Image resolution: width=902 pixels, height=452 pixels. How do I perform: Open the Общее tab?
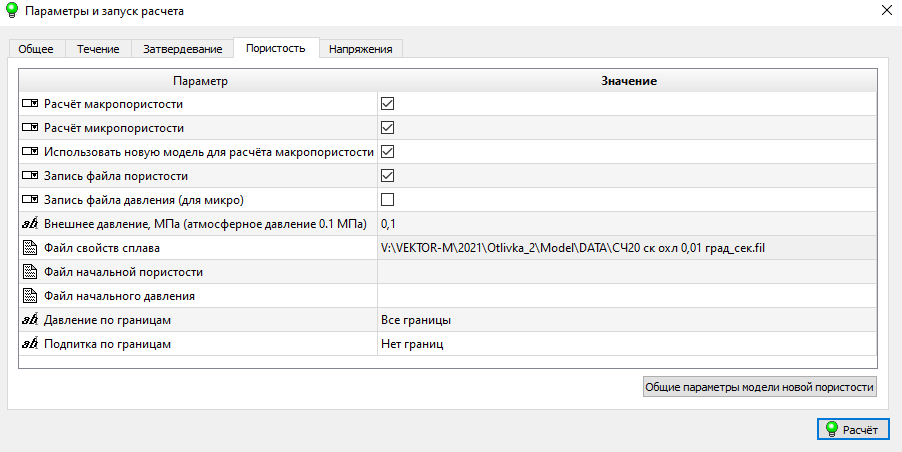point(37,49)
